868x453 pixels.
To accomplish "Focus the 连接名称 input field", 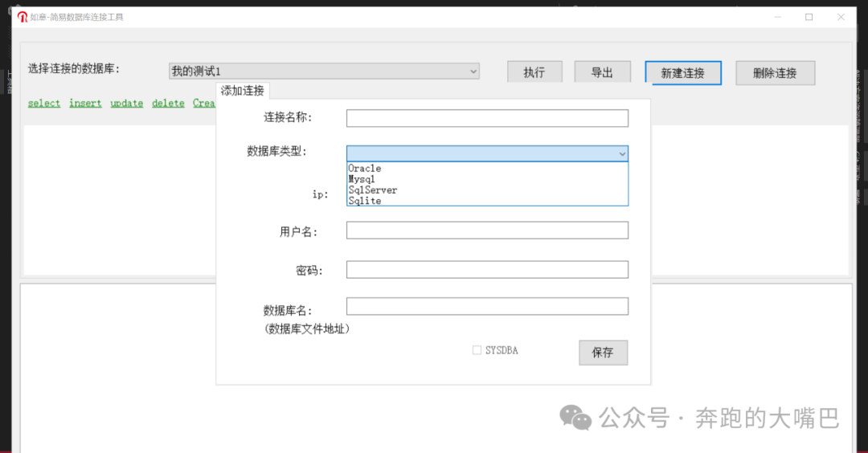I will (487, 118).
